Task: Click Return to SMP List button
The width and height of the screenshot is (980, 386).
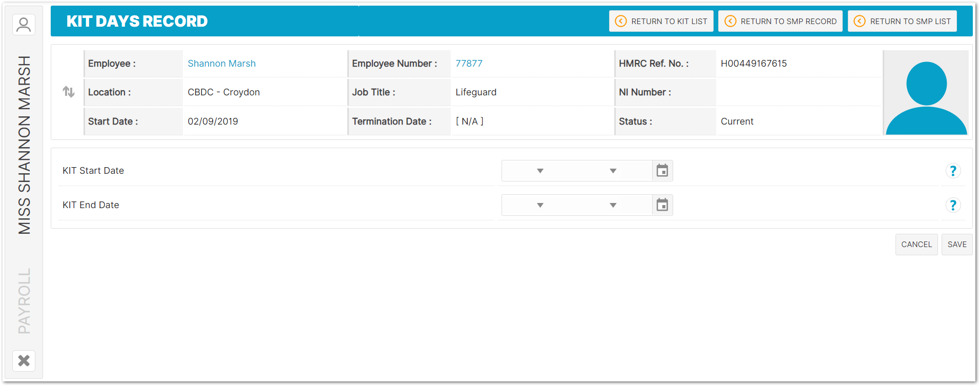Action: pyautogui.click(x=902, y=21)
